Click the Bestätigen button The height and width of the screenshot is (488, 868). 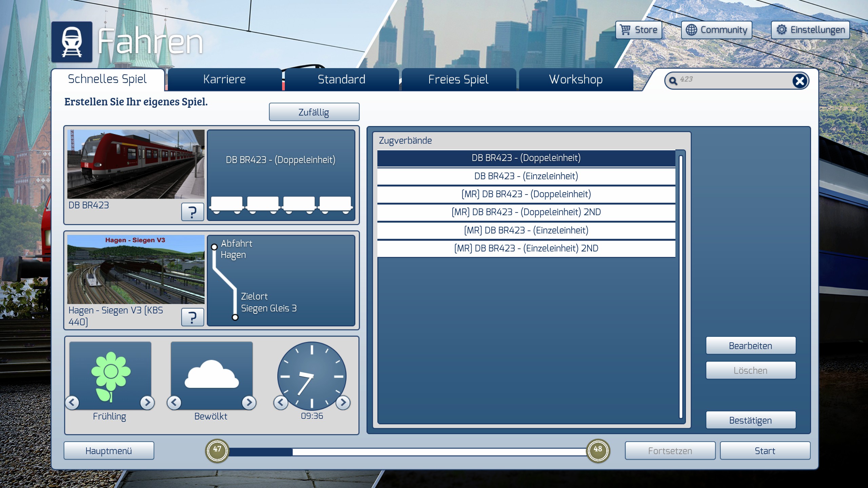click(750, 420)
